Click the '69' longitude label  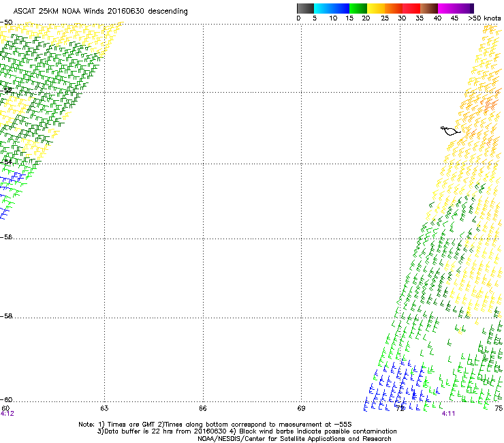point(301,408)
